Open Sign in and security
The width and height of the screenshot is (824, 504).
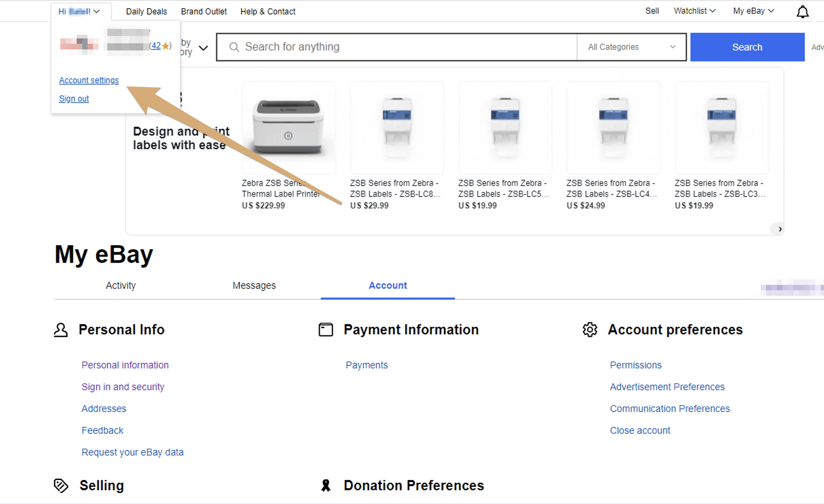[x=123, y=387]
